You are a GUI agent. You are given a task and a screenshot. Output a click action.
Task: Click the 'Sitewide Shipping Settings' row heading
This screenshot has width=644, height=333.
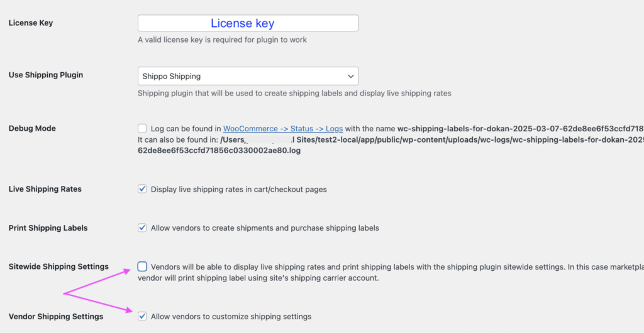pos(58,266)
